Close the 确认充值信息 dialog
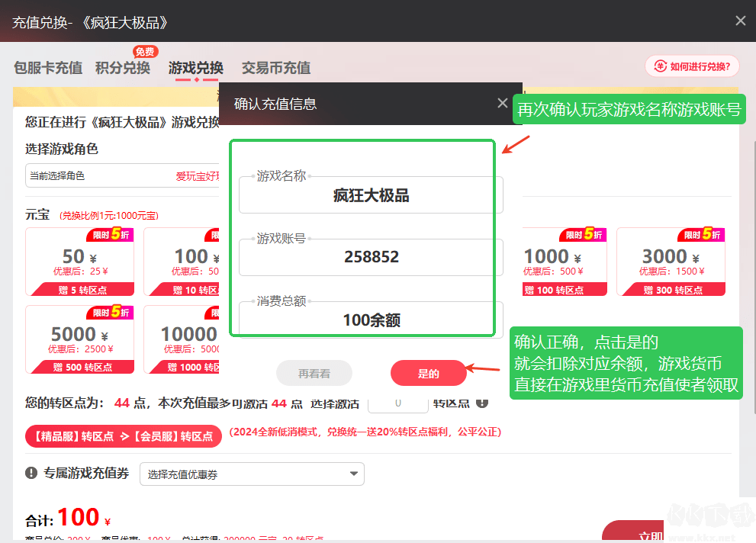The image size is (756, 543). pos(502,102)
